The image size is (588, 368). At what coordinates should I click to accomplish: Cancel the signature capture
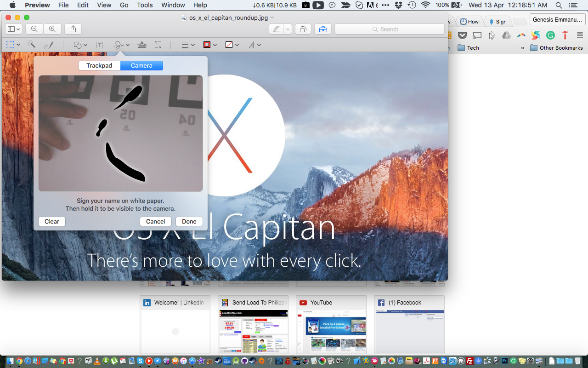tap(156, 221)
